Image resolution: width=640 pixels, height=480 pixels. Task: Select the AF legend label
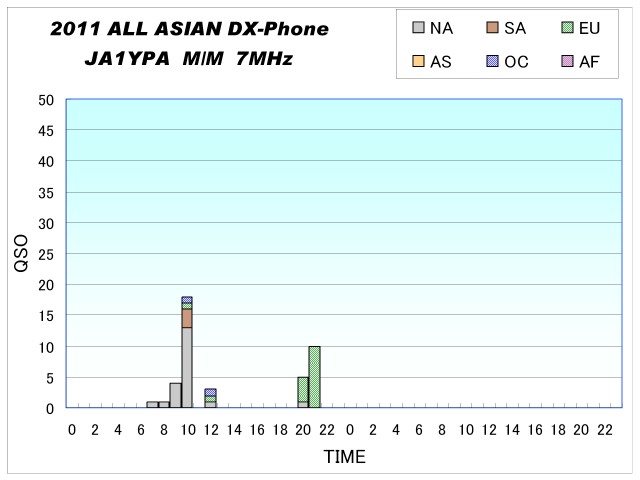click(589, 62)
